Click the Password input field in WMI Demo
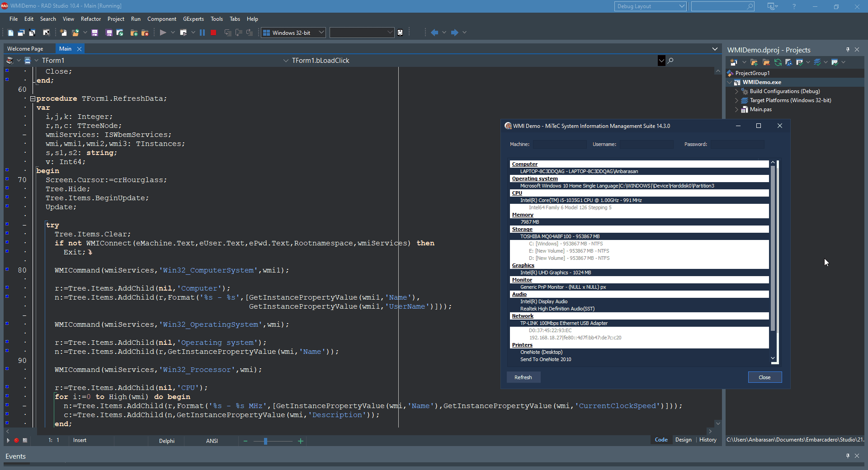This screenshot has height=470, width=868. pos(737,144)
